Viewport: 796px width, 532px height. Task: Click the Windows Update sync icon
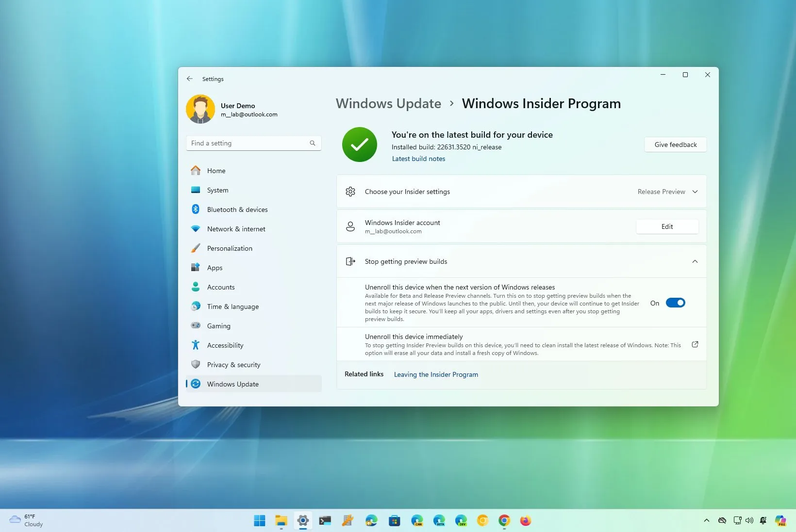pyautogui.click(x=196, y=384)
